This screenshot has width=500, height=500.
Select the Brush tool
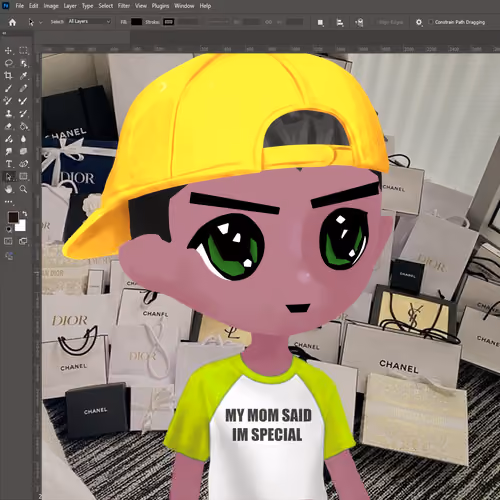point(8,88)
